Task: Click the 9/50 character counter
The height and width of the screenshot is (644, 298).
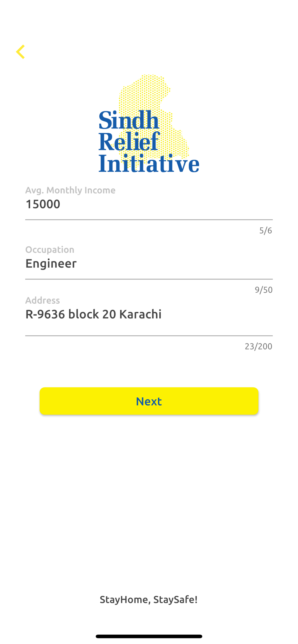Action: click(x=263, y=290)
